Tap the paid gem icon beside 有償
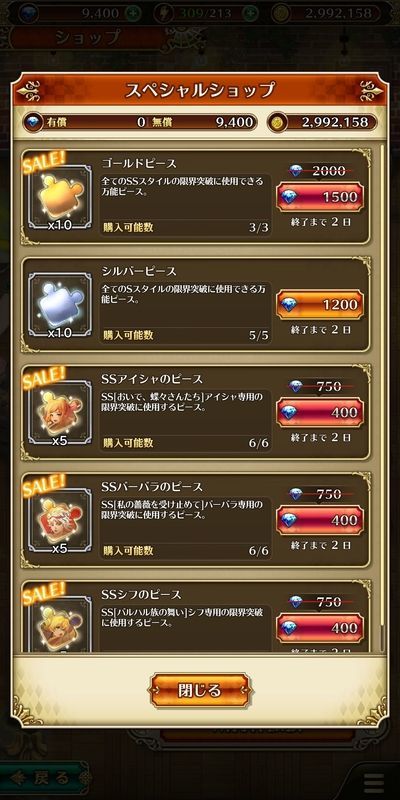 34,122
